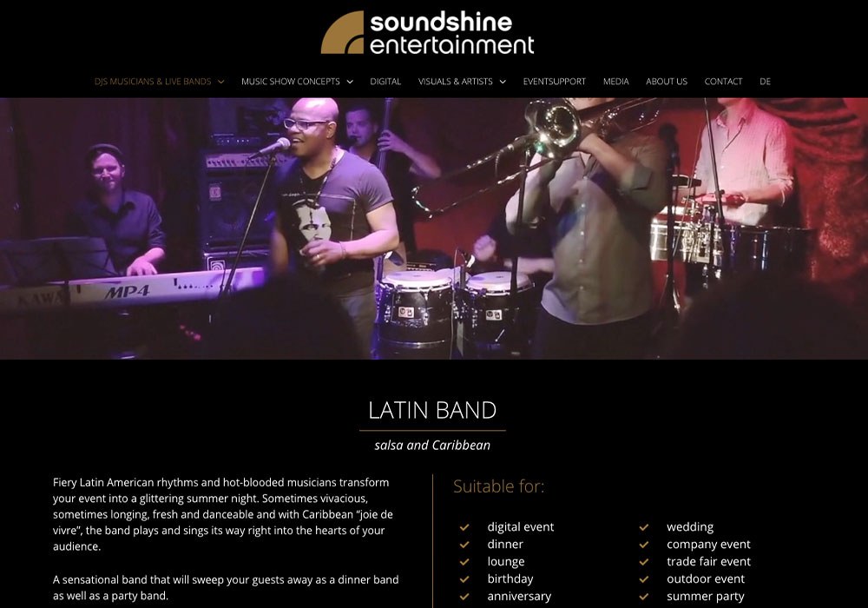Click the checkmark icon beside trade fair event
The height and width of the screenshot is (608, 868).
tap(644, 561)
